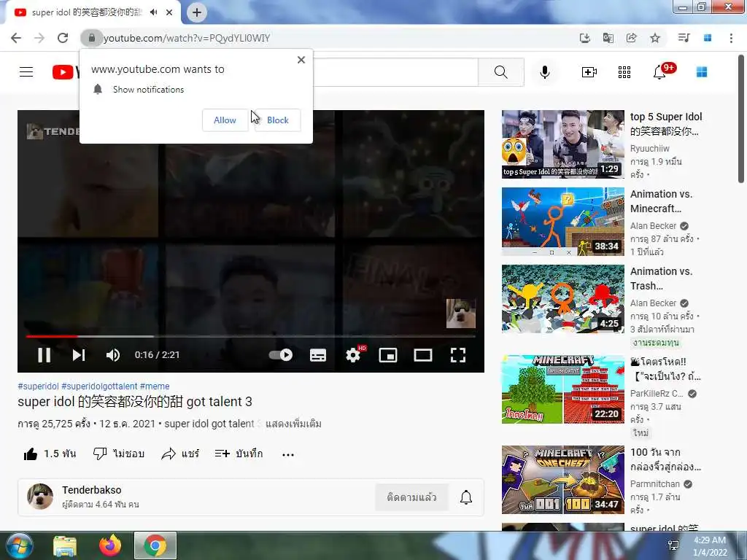
Task: Open the 22:20 Minecraft ParKilleRz thumbnail
Action: tap(562, 389)
